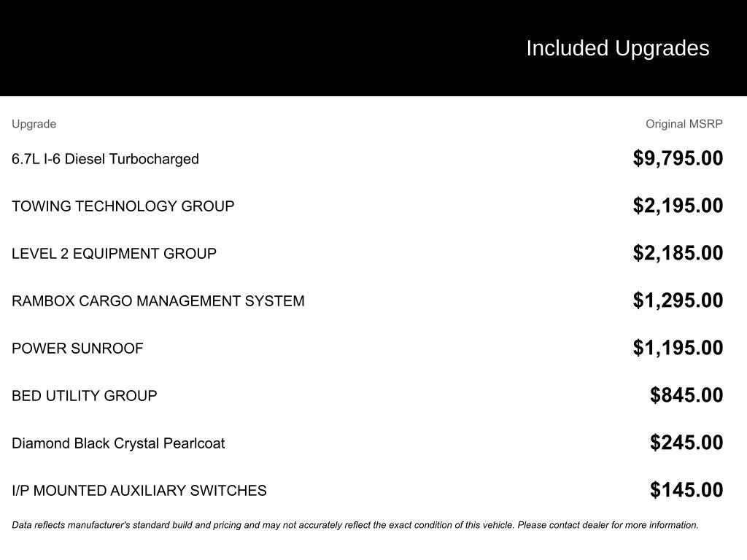
Task: Click the Upgrade column header
Action: pyautogui.click(x=34, y=124)
